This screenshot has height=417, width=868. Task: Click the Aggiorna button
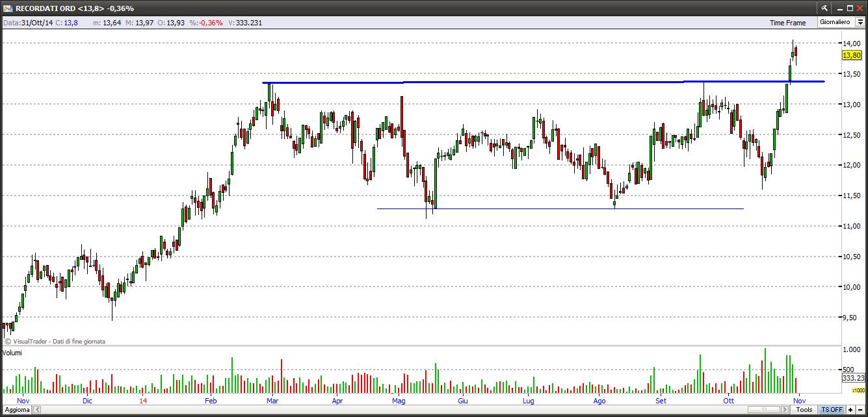click(x=16, y=410)
